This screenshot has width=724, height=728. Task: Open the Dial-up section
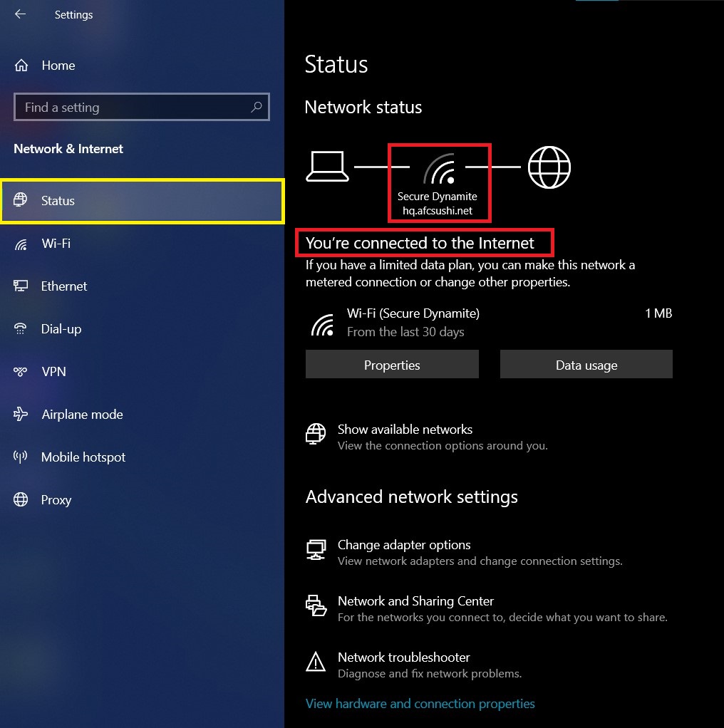coord(61,329)
